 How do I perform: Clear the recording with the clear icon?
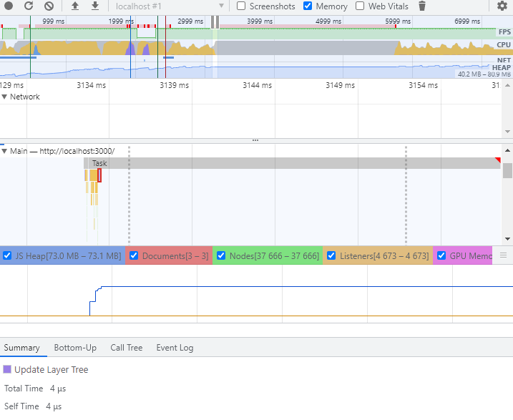click(49, 6)
